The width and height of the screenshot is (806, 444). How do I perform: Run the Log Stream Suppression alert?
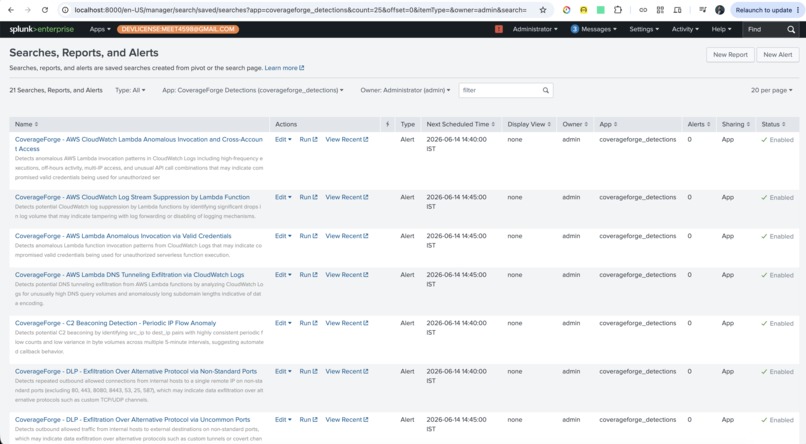coord(308,197)
